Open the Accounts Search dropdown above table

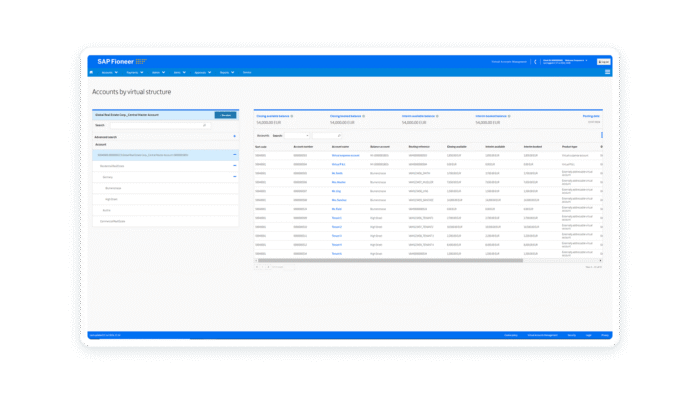tap(297, 136)
